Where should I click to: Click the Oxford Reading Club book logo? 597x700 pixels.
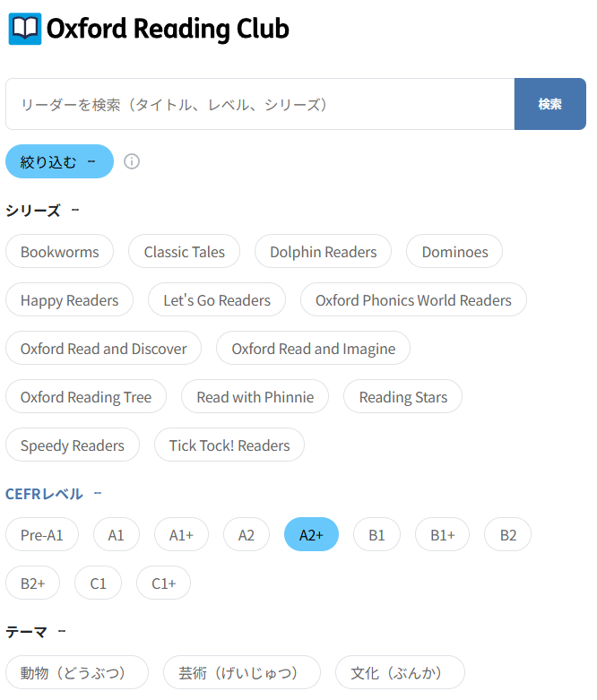[x=25, y=29]
